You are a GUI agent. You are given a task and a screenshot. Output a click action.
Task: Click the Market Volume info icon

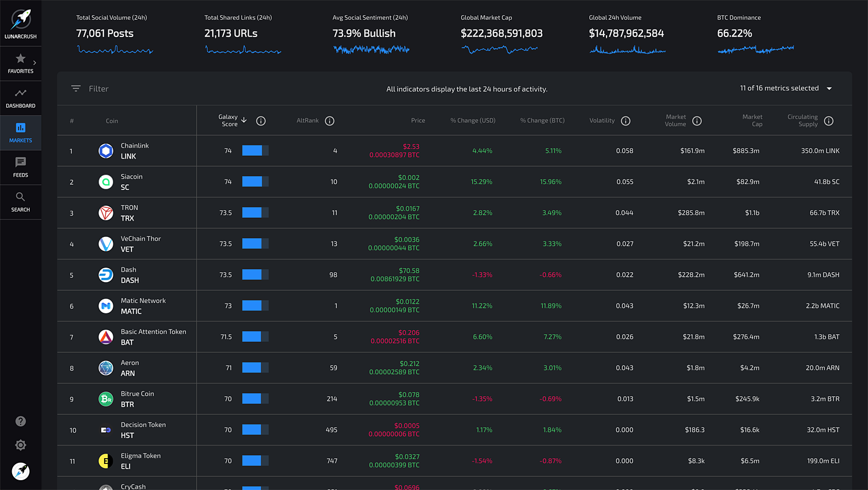[x=697, y=121]
